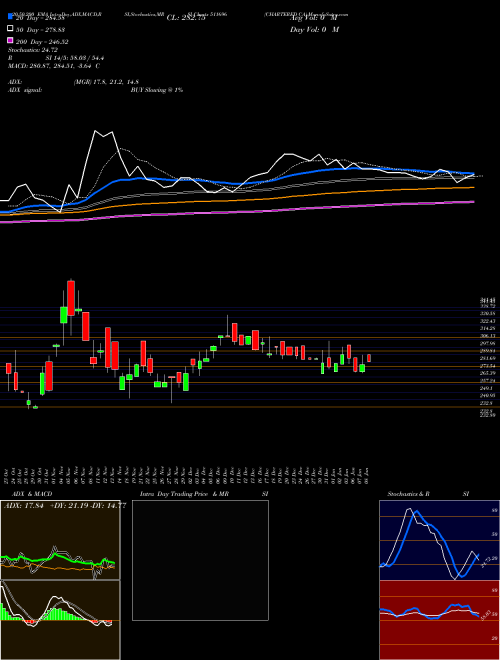Click the CL: 282.75 closing price label
The height and width of the screenshot is (660, 500).
click(x=186, y=18)
